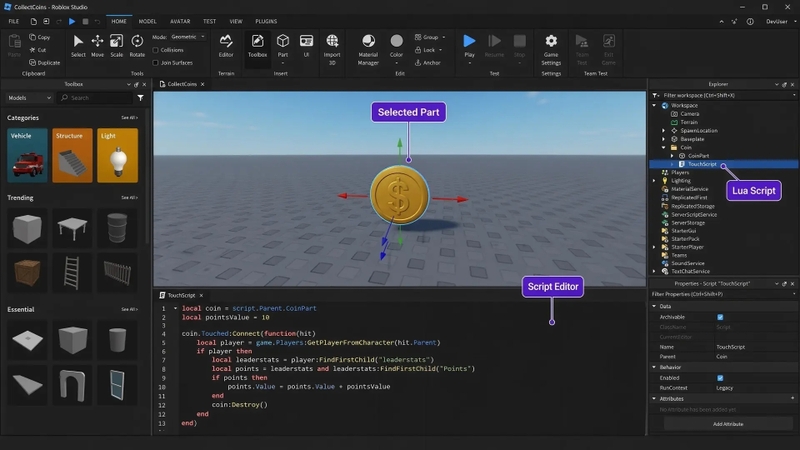Image resolution: width=800 pixels, height=450 pixels.
Task: Click Team Test icon
Action: pos(582,49)
